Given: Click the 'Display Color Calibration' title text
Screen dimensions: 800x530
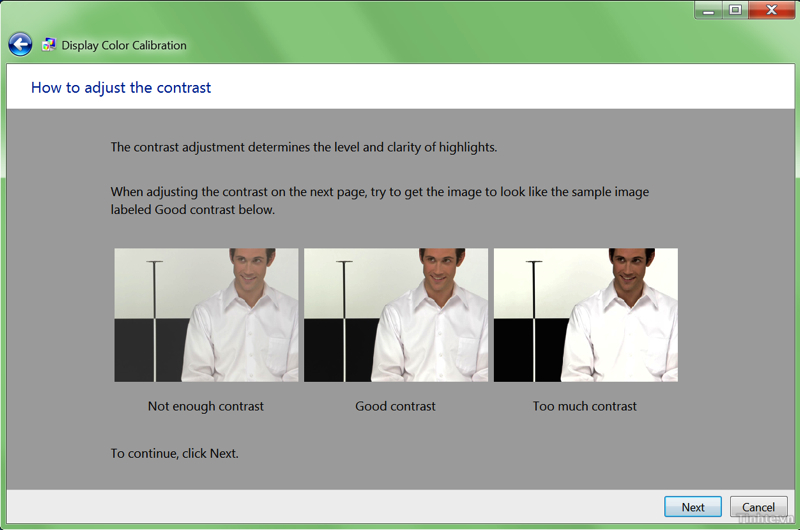Looking at the screenshot, I should 124,45.
